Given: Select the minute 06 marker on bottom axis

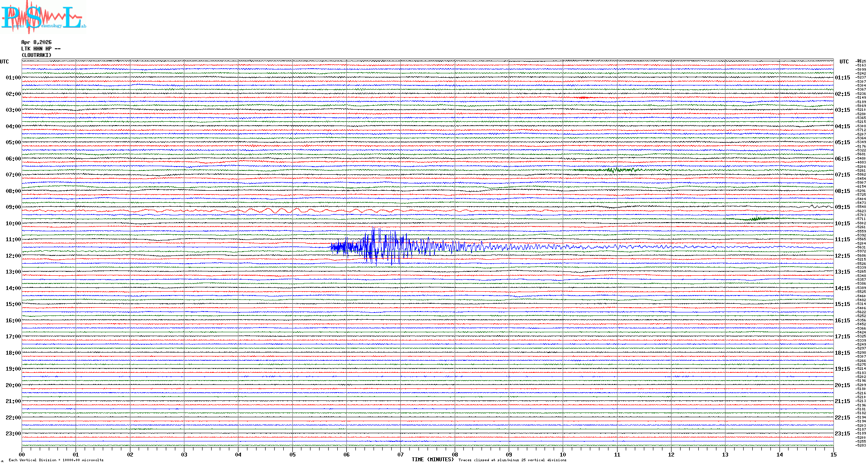Looking at the screenshot, I should pyautogui.click(x=346, y=454).
